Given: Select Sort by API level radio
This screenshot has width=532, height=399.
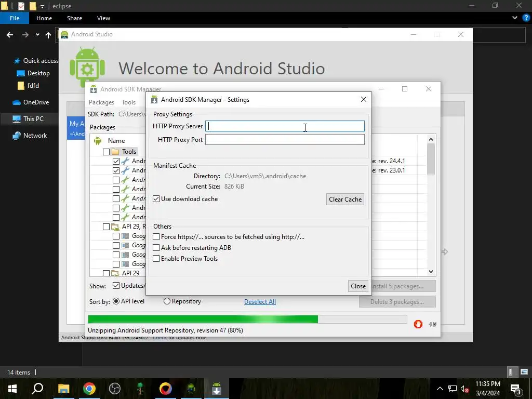Looking at the screenshot, I should tap(116, 301).
